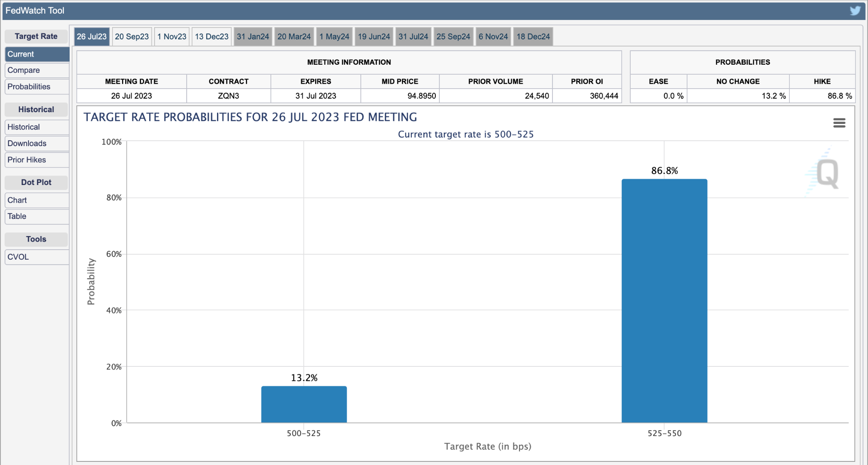868x465 pixels.
Task: Select the 26 Jul23 meeting tab
Action: pos(92,37)
